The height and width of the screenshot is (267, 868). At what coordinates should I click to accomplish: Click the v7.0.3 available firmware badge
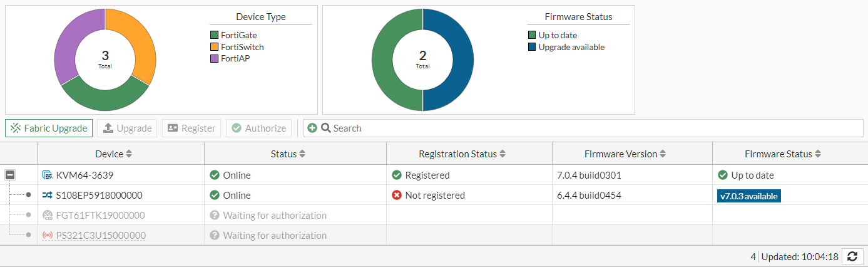[x=748, y=196]
